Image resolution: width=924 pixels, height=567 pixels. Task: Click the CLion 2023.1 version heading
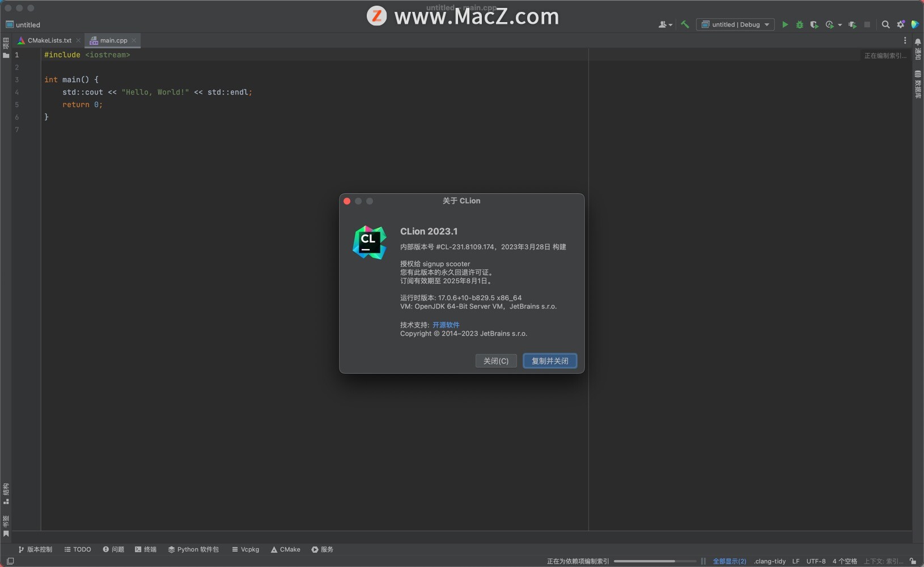point(429,231)
